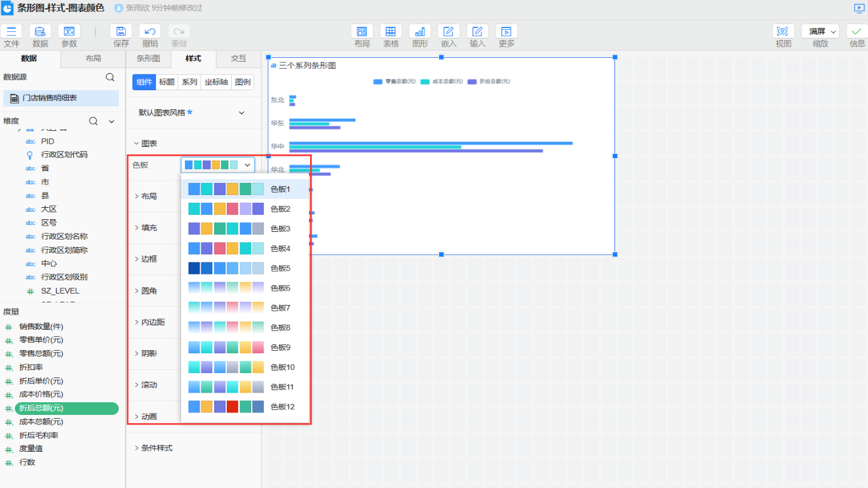This screenshot has width=868, height=488.
Task: Select the 图例 segment in style options
Action: click(x=242, y=82)
